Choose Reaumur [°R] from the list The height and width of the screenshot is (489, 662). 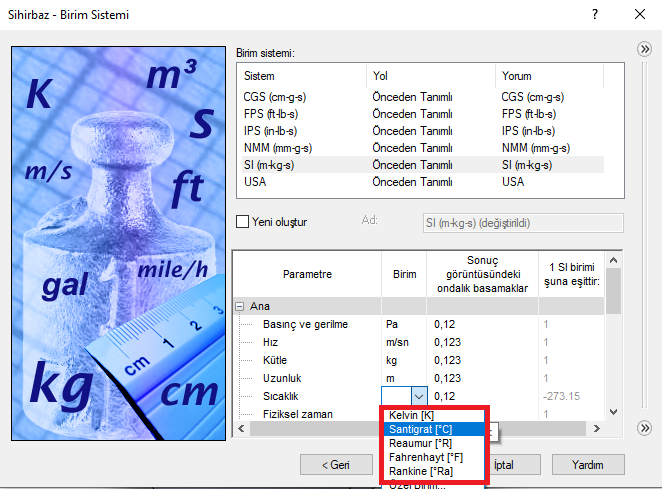coord(413,443)
